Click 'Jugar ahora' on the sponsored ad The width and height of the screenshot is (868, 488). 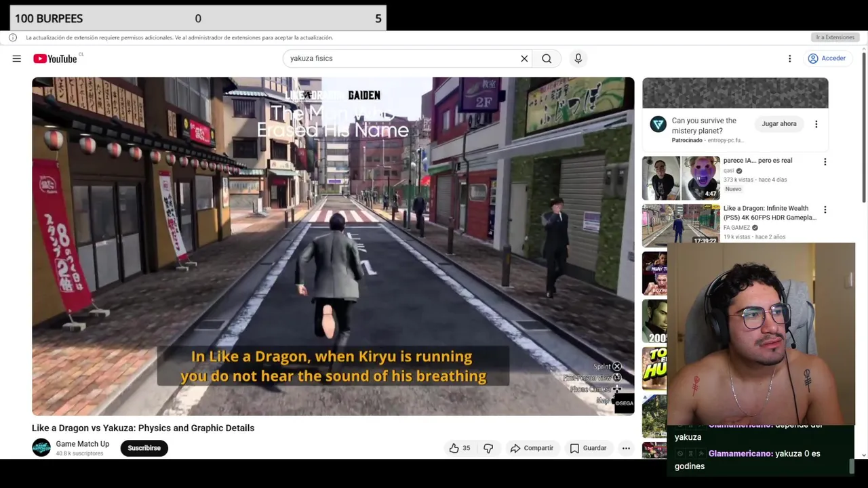(x=778, y=124)
